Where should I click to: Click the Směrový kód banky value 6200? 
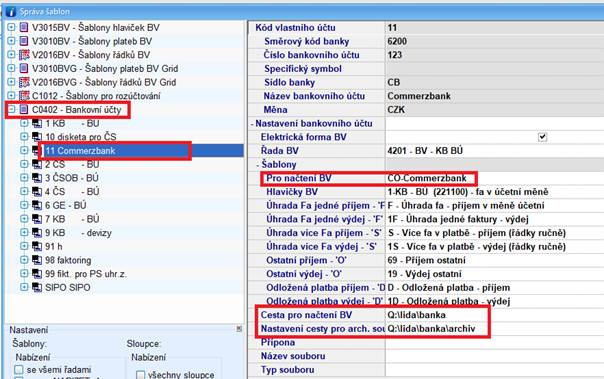coord(397,41)
